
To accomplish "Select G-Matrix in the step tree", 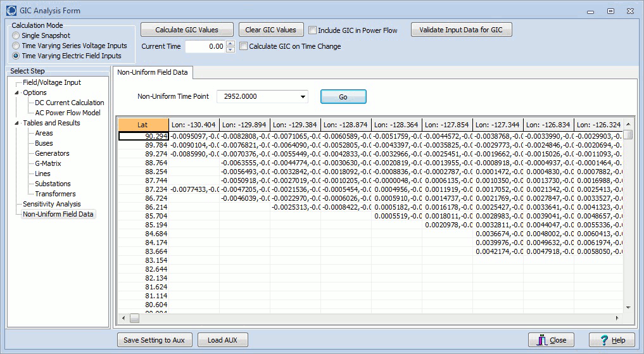I will (x=47, y=163).
